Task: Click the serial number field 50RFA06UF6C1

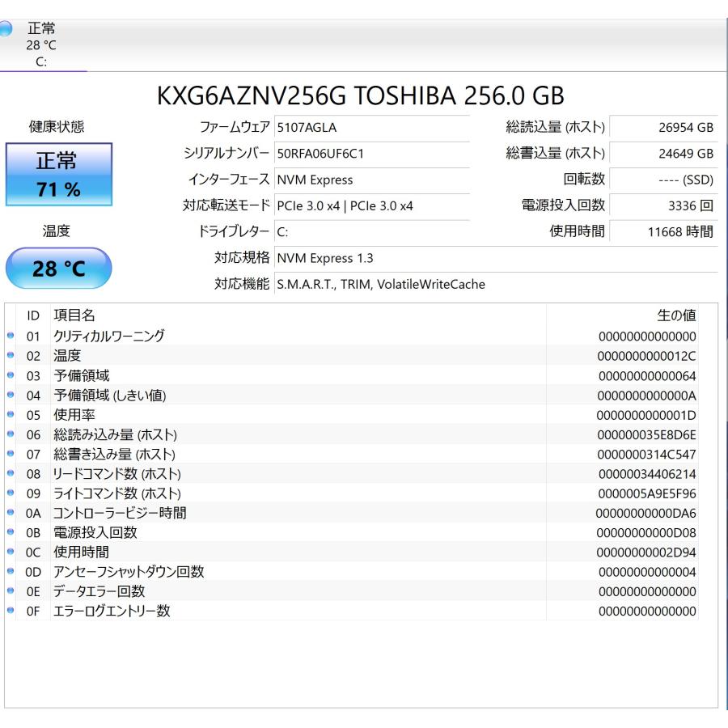Action: click(372, 153)
